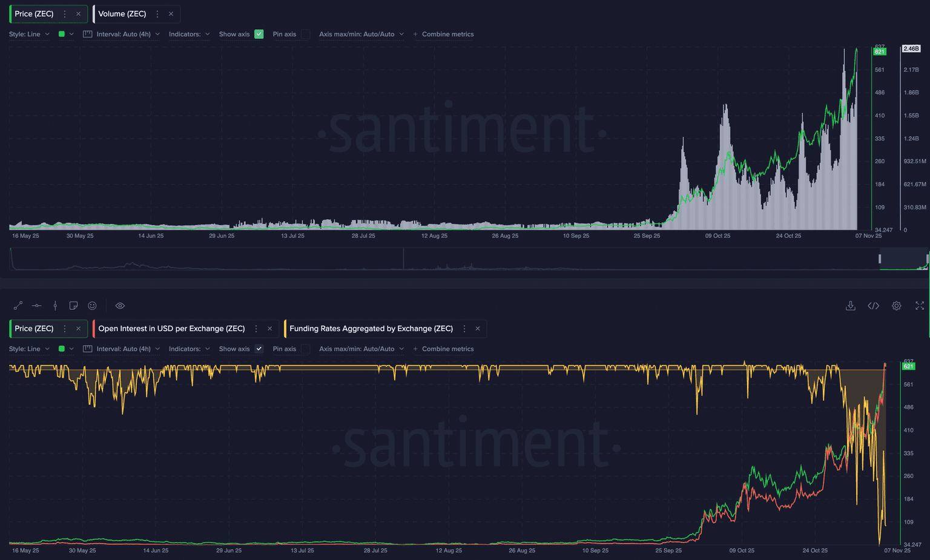This screenshot has height=560, width=930.
Task: Open the embed code icon
Action: pos(873,306)
